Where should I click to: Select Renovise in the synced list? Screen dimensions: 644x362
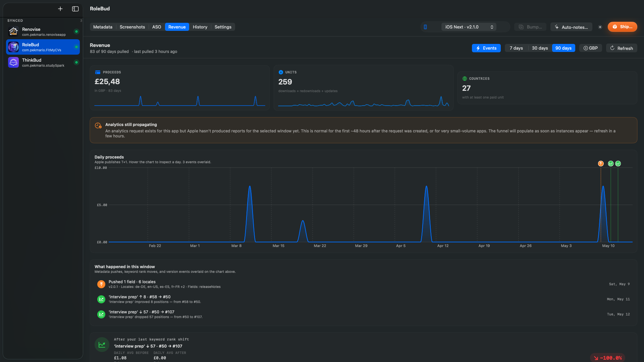pyautogui.click(x=43, y=32)
